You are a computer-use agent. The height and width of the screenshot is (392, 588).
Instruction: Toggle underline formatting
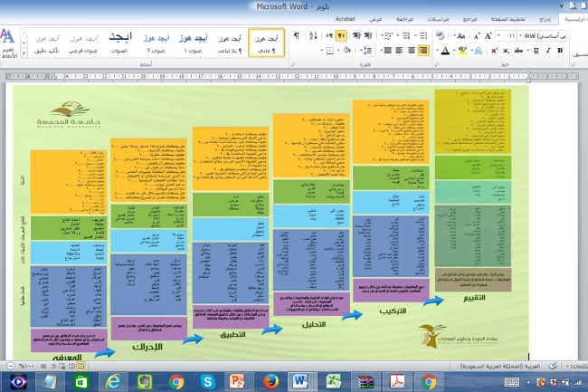536,51
